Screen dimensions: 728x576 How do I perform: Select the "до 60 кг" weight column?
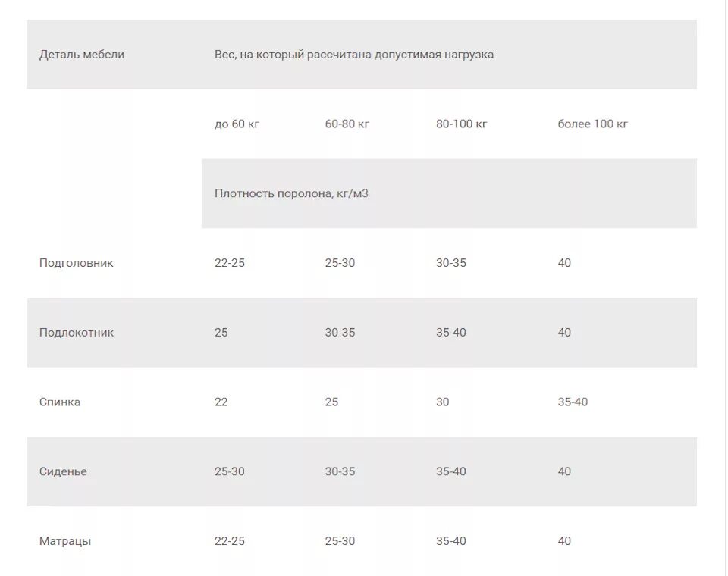(237, 124)
